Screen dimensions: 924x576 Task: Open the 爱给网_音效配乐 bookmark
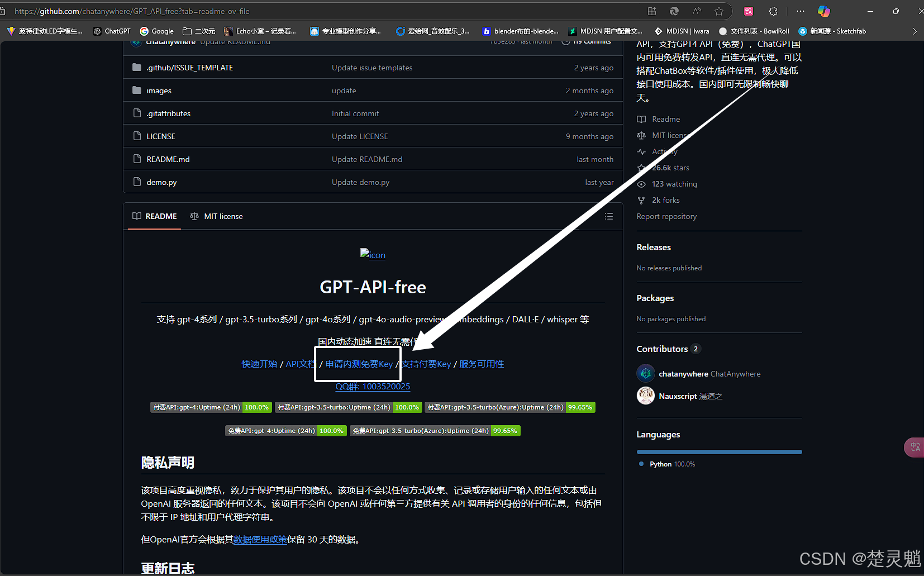coord(433,31)
